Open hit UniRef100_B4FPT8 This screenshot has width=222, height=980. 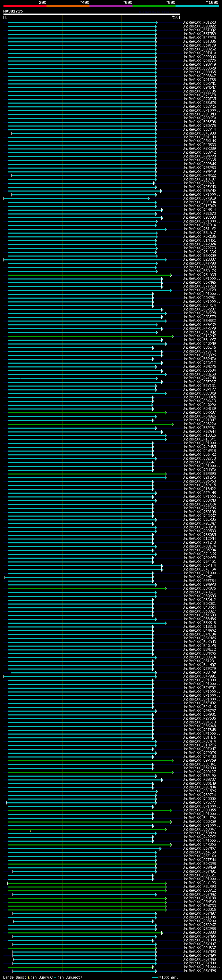199,38
